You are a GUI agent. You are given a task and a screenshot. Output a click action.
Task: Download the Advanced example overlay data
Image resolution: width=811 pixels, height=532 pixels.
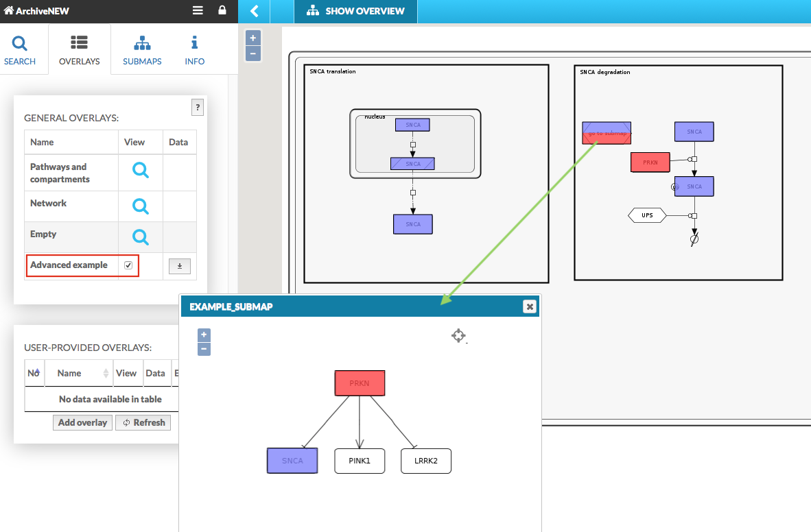pyautogui.click(x=179, y=267)
